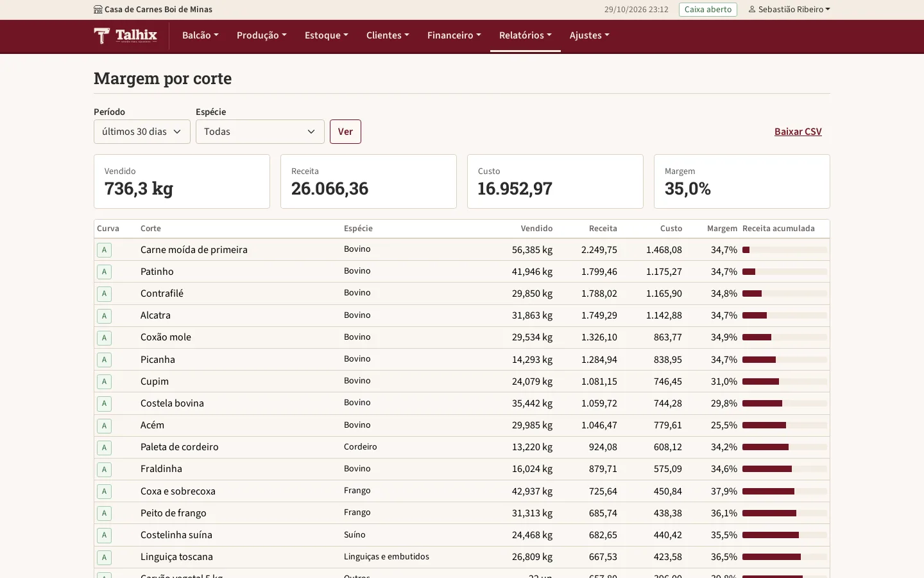Click the Linguiças e embutidos species cell

pyautogui.click(x=386, y=557)
